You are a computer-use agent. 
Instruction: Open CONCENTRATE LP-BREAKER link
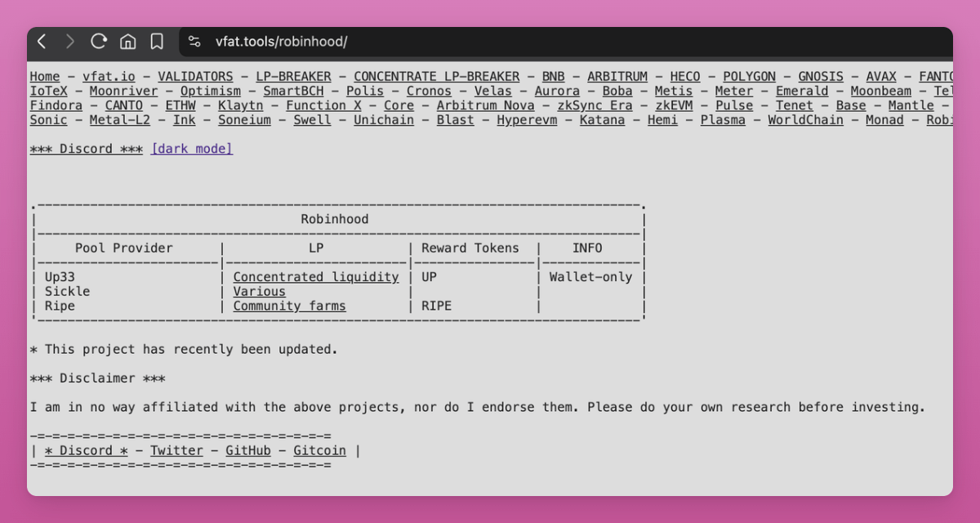click(x=436, y=77)
